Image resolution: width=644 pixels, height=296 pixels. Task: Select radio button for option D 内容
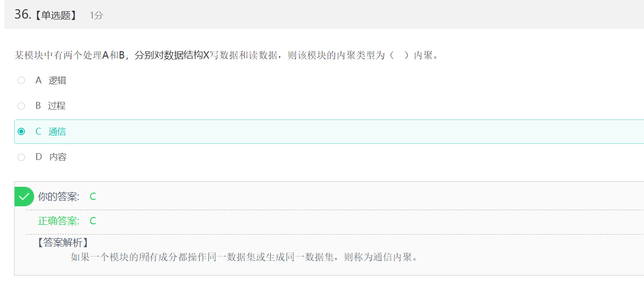[21, 157]
